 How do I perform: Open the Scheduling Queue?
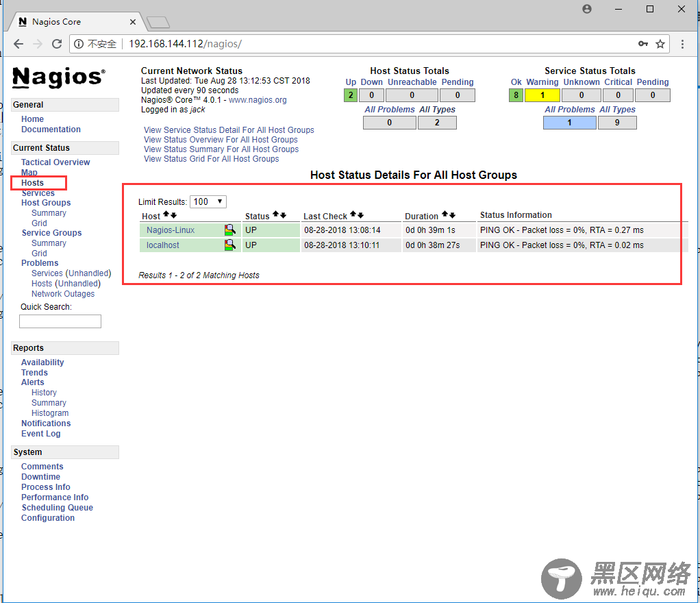click(x=57, y=508)
